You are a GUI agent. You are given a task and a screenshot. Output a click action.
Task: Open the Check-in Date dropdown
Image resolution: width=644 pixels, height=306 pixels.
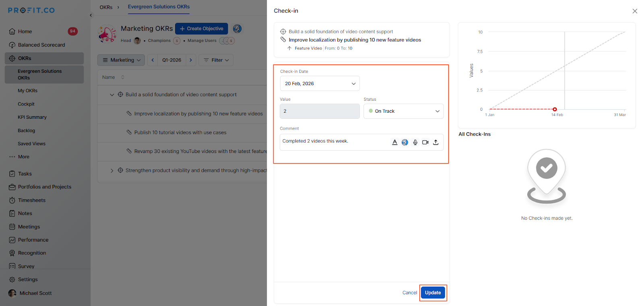pyautogui.click(x=320, y=83)
